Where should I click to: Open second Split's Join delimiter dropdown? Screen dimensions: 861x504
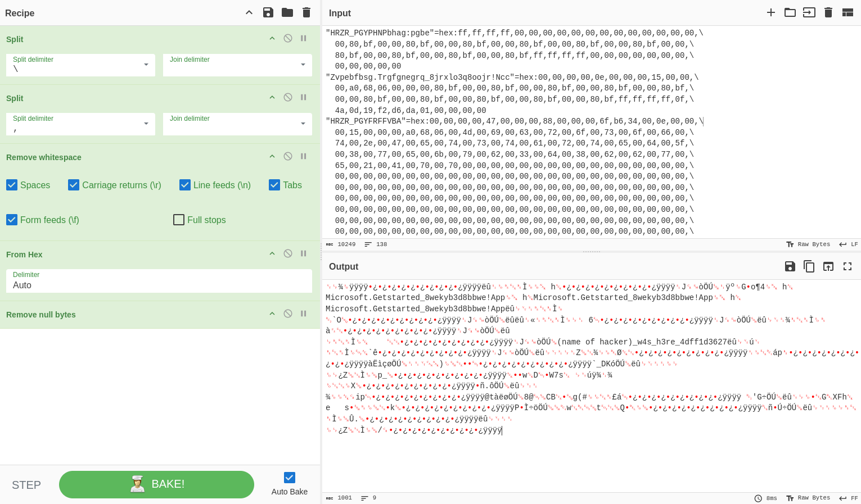point(303,124)
